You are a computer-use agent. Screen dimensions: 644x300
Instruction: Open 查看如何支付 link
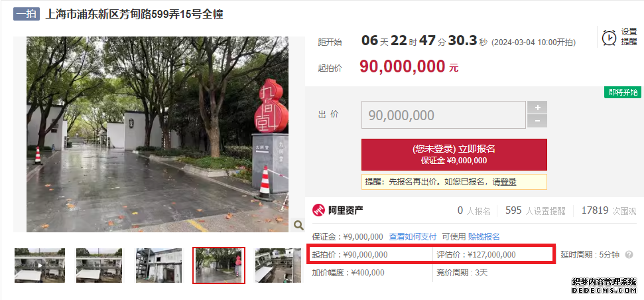coord(413,237)
